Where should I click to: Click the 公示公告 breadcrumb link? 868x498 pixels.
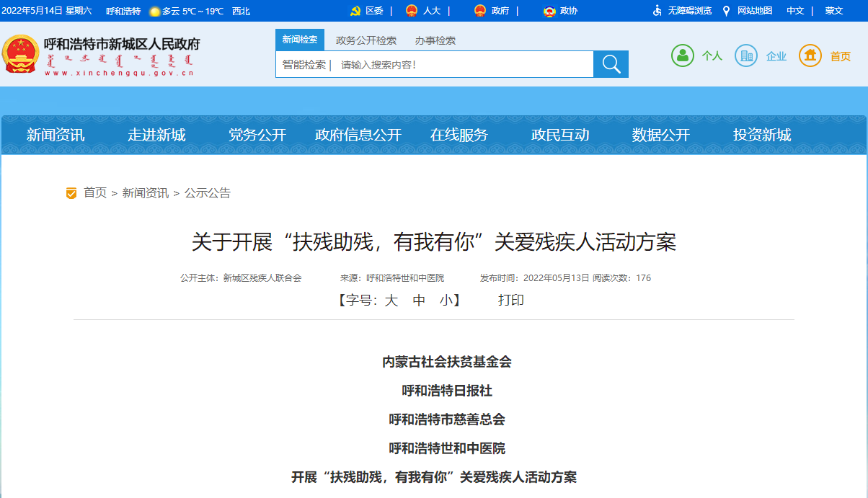[x=208, y=193]
